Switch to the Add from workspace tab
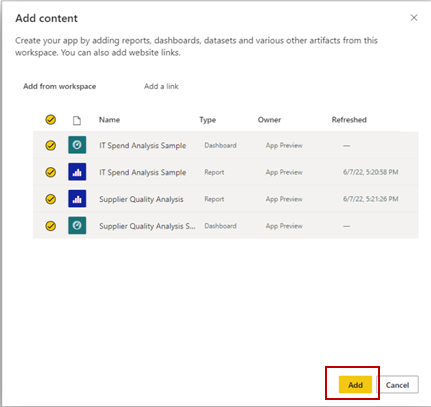431x407 pixels. (x=60, y=86)
